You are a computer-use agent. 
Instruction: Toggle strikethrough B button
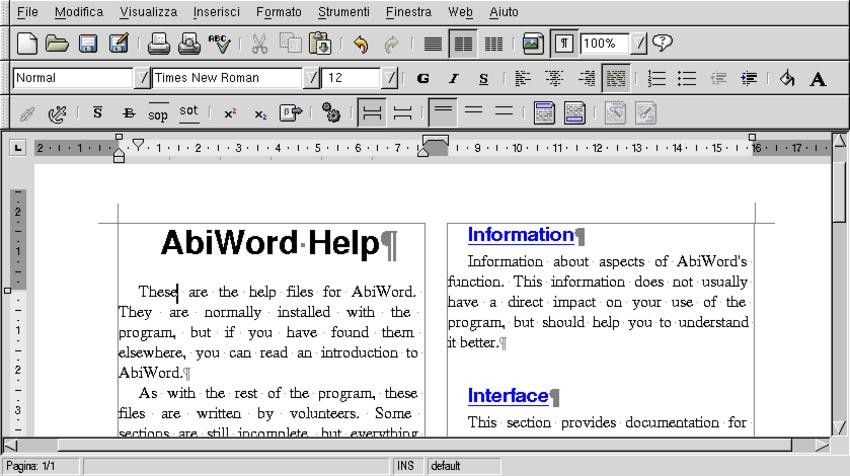128,113
